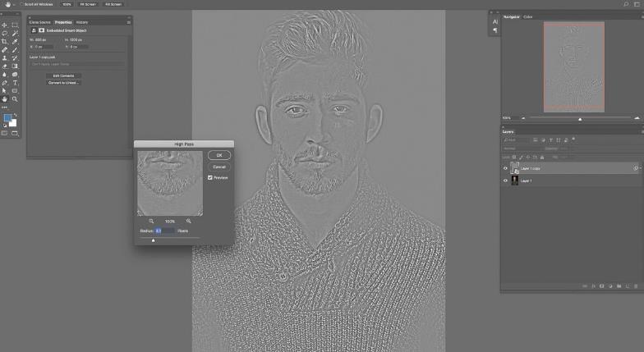Click Cancel in High Pass dialog

click(218, 167)
